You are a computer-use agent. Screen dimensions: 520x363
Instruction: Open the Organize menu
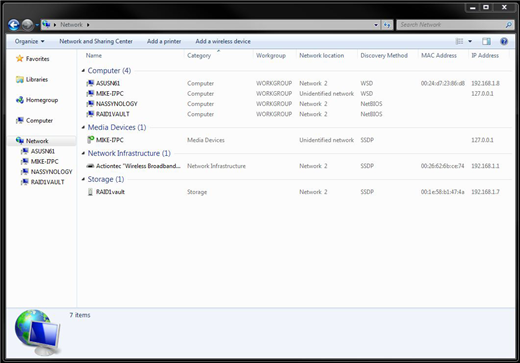point(29,41)
